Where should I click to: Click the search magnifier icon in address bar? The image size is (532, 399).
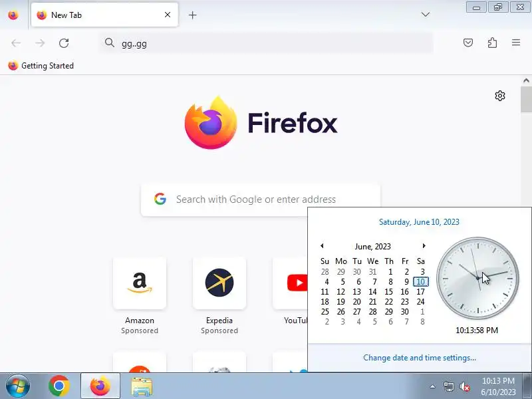(109, 43)
